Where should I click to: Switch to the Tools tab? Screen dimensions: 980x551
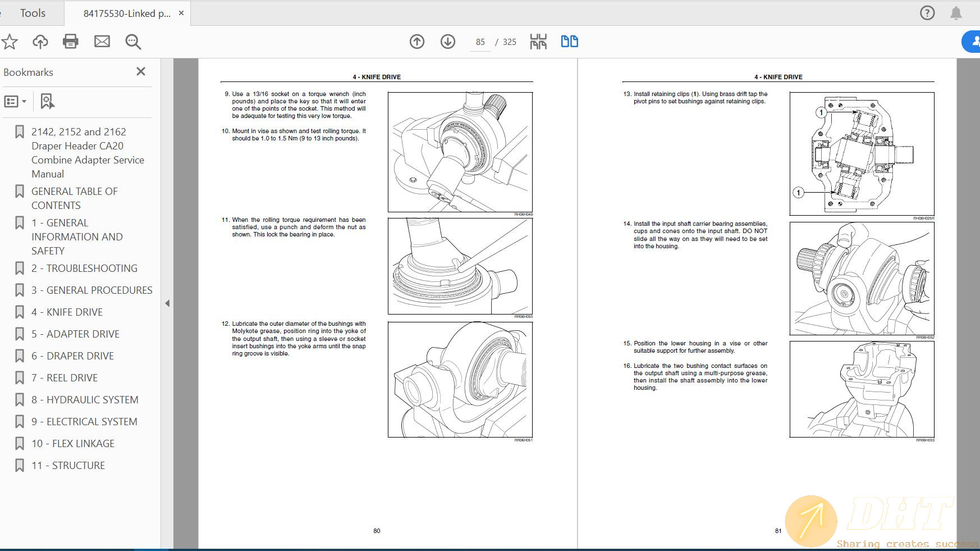click(x=33, y=13)
